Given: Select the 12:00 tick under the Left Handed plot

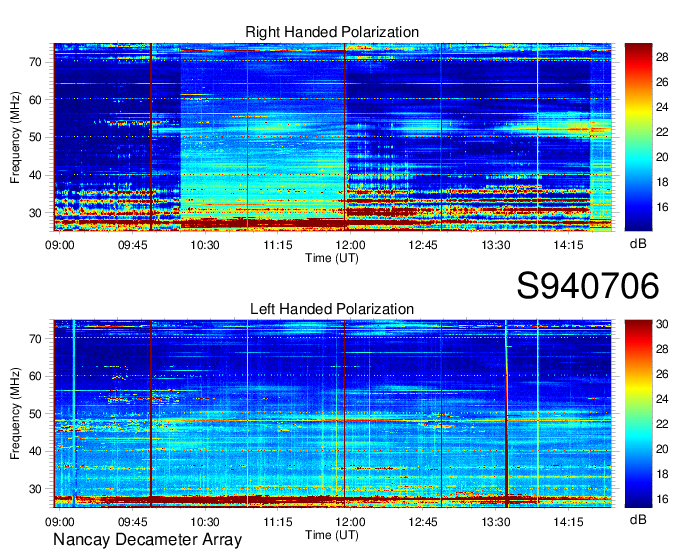Looking at the screenshot, I should [350, 522].
